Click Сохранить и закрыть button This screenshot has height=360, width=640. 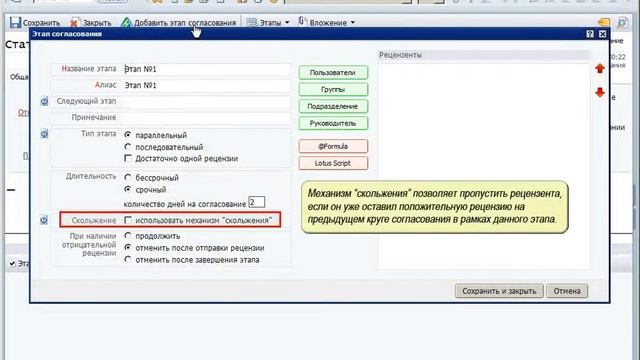[x=499, y=291]
